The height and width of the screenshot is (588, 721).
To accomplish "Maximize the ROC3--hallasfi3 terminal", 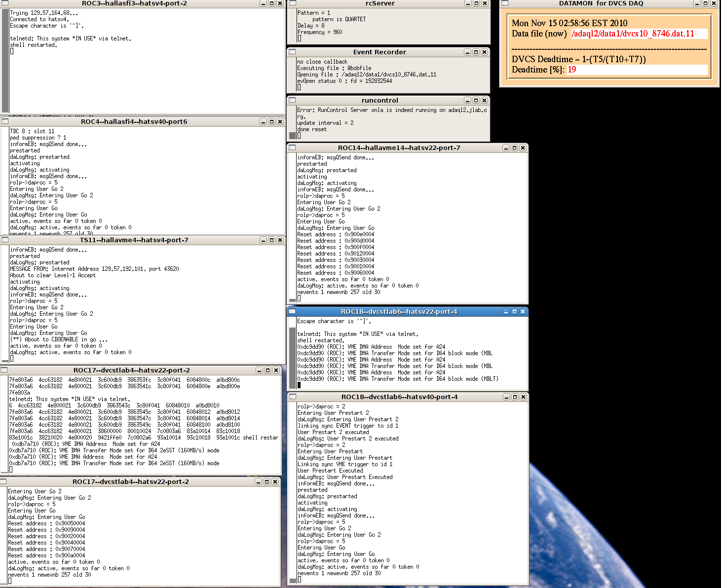I will (x=271, y=3).
